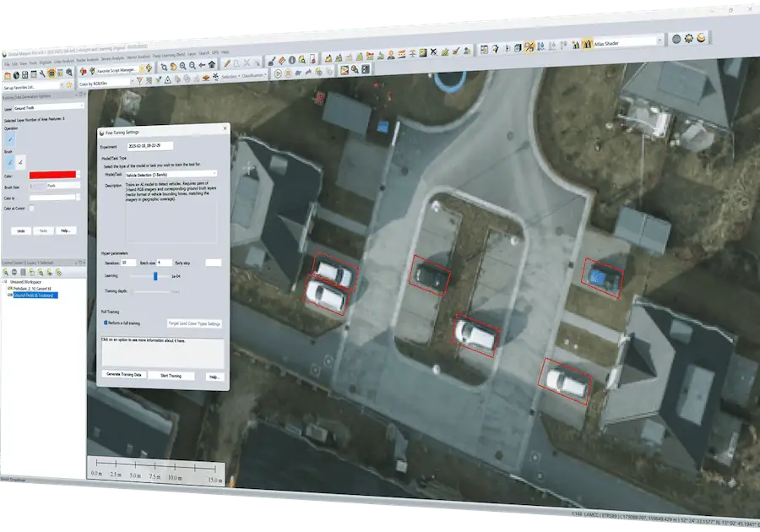Open the Raster Analysis menu
The image size is (760, 532).
pyautogui.click(x=88, y=60)
